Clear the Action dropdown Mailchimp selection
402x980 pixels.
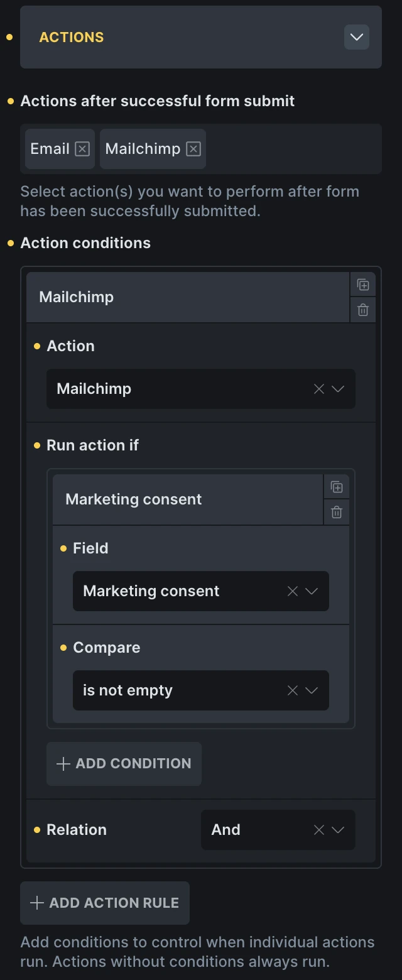(x=319, y=389)
